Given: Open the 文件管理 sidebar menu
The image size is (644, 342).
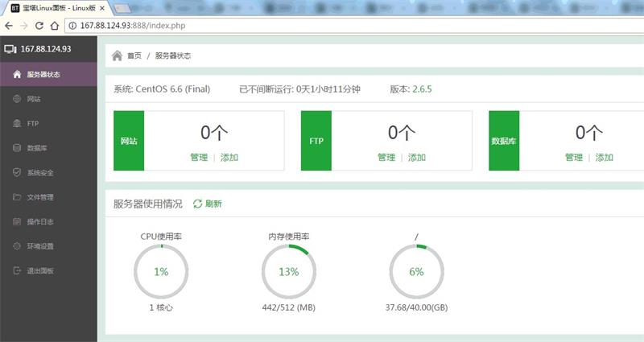Looking at the screenshot, I should point(48,197).
